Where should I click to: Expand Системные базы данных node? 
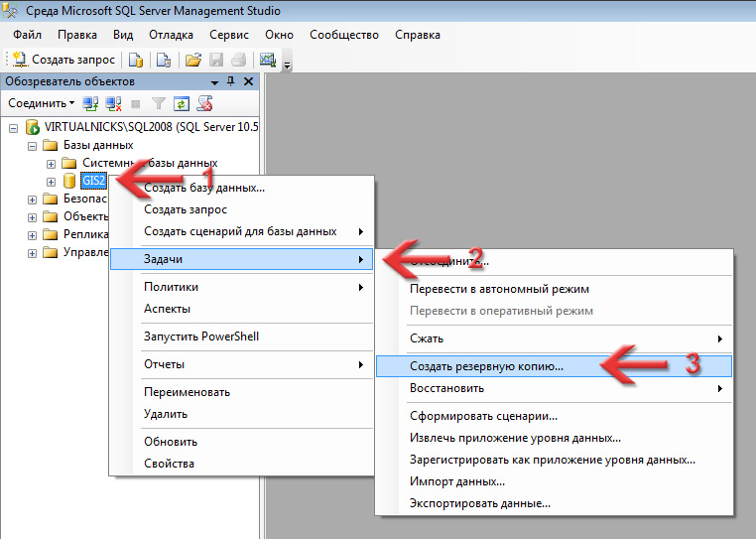point(51,164)
